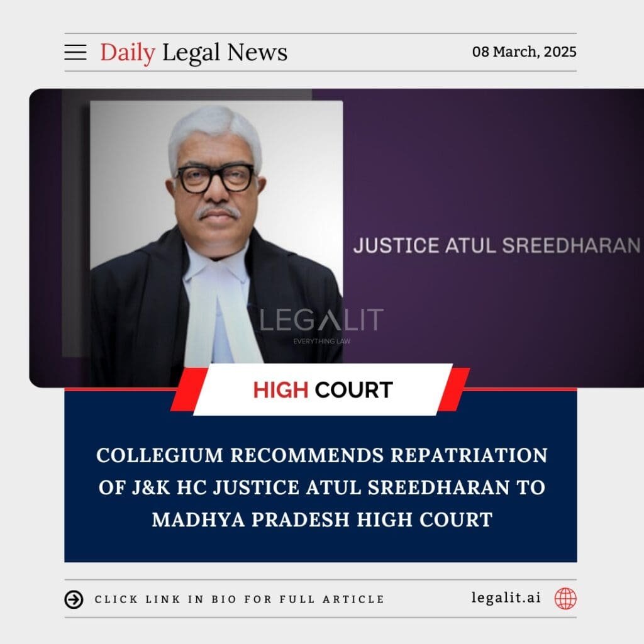The image size is (644, 644).
Task: Click the Everything Law tagline
Action: (x=321, y=341)
